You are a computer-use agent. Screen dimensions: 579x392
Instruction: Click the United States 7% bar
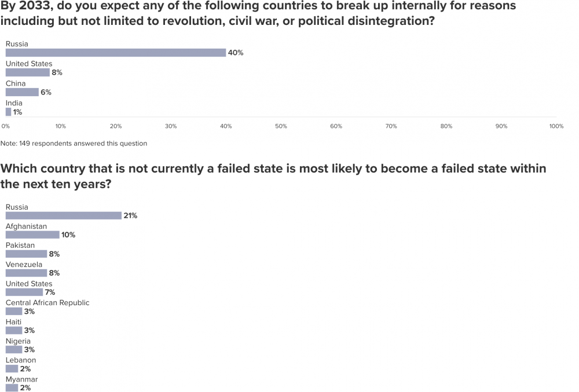(24, 292)
